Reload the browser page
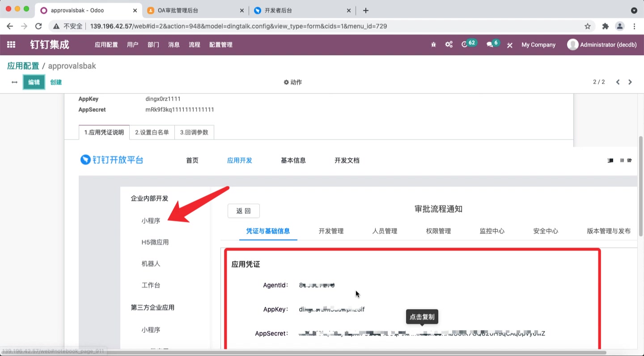The height and width of the screenshot is (356, 644). (38, 26)
